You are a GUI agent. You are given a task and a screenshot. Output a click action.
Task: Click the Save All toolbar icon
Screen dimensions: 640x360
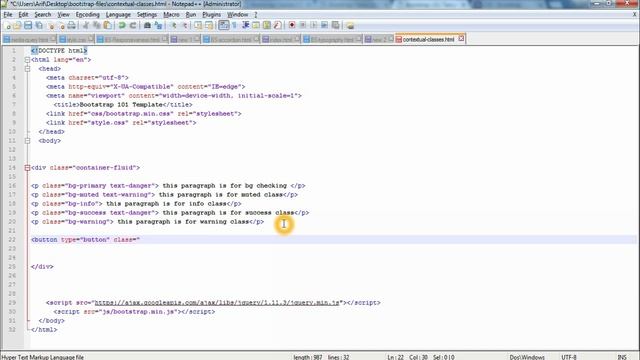click(39, 25)
